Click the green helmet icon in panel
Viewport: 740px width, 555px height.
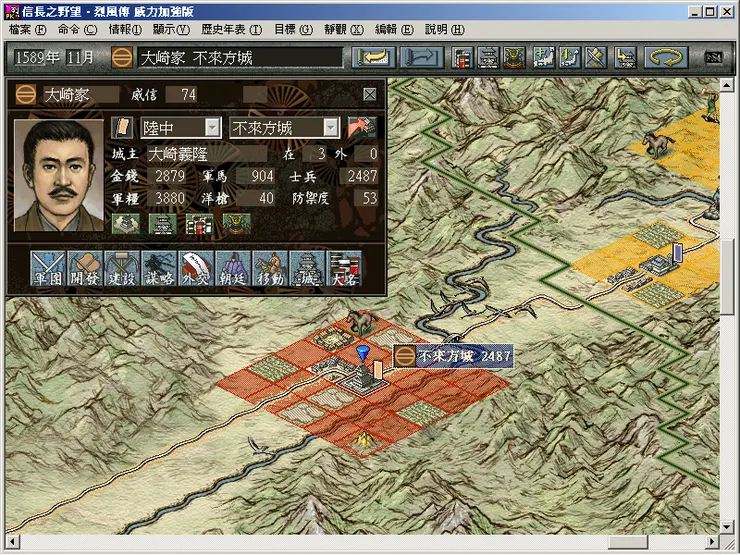pyautogui.click(x=236, y=224)
